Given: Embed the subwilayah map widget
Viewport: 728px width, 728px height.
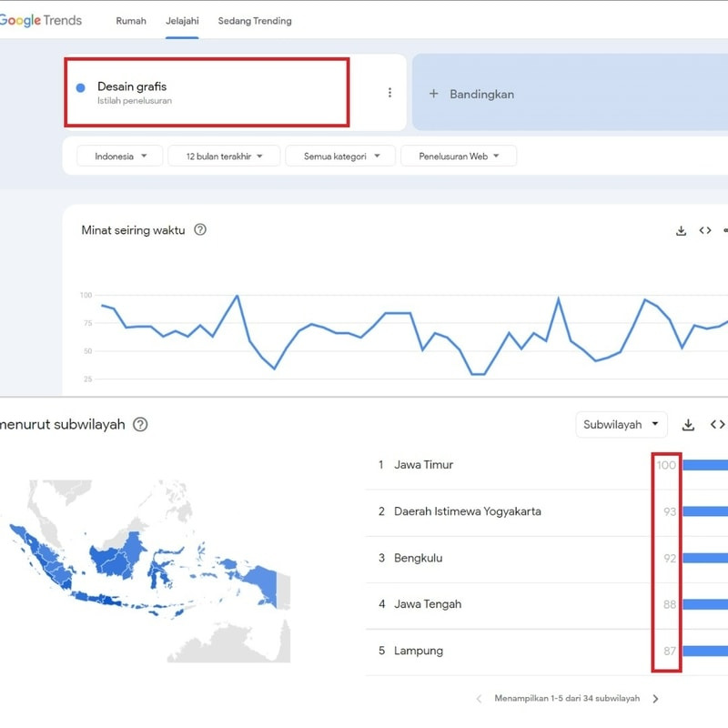Looking at the screenshot, I should tap(717, 424).
